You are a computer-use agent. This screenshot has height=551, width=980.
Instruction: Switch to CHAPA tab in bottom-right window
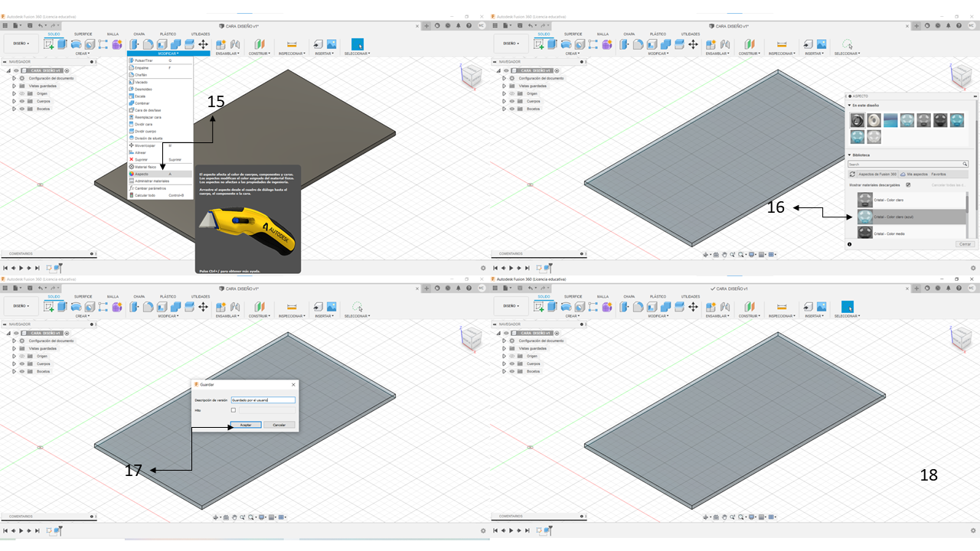[629, 297]
